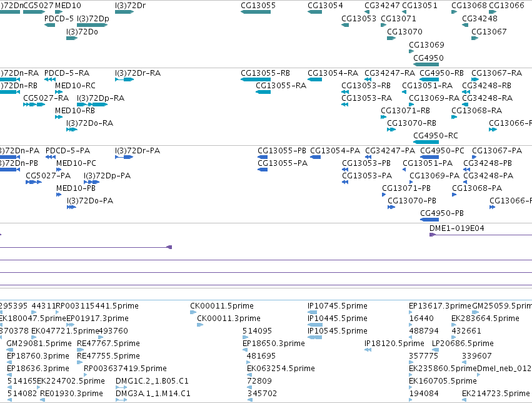532x403 pixels.
Task: Click the CG34248 gene label
Action: (479, 18)
